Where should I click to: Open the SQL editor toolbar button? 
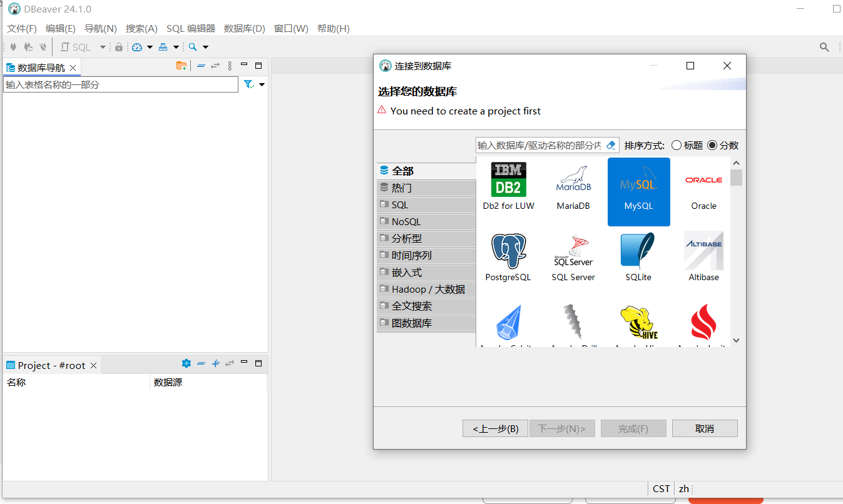pyautogui.click(x=76, y=47)
